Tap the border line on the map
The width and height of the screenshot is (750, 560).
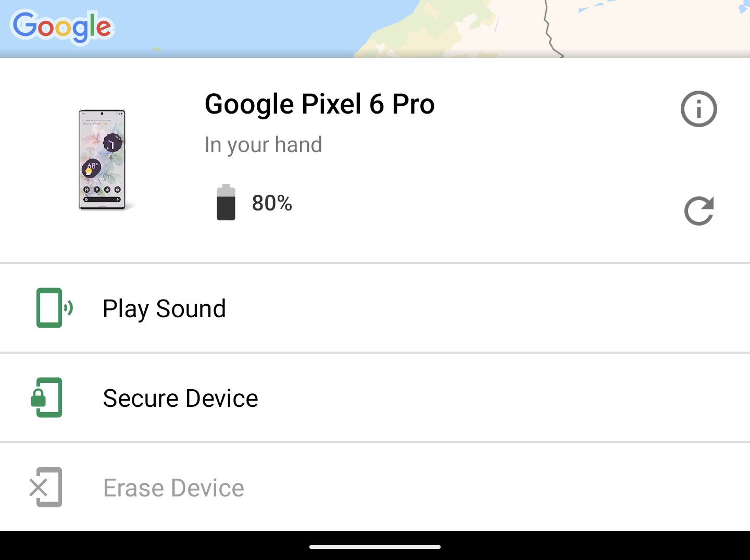tap(548, 31)
